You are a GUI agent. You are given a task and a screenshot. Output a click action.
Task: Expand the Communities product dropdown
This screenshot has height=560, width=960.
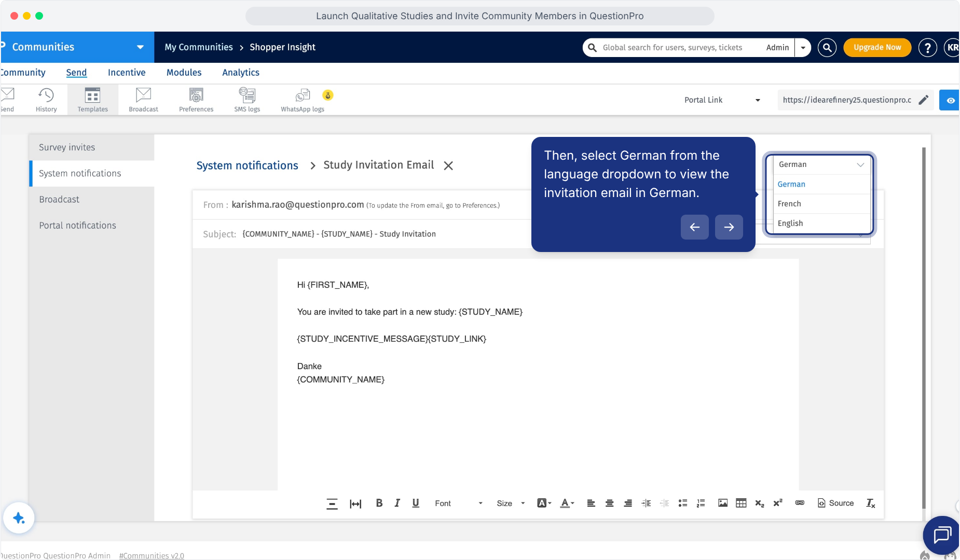tap(141, 47)
